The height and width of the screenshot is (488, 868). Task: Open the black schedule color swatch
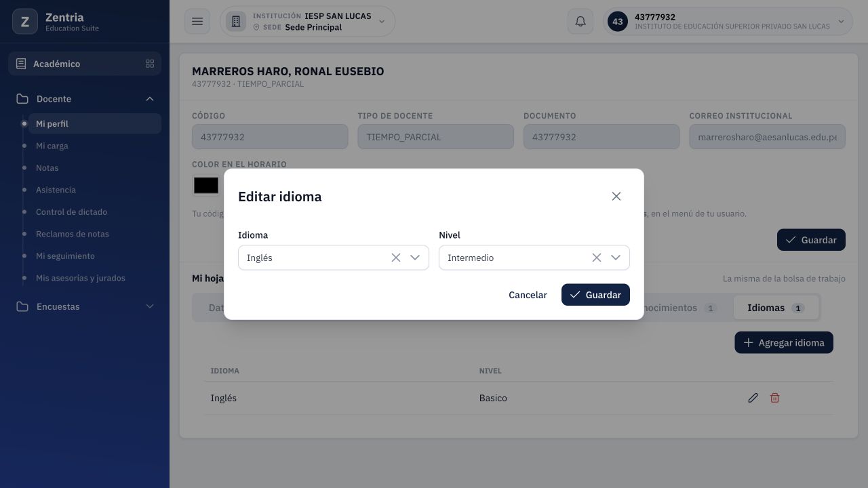click(206, 186)
